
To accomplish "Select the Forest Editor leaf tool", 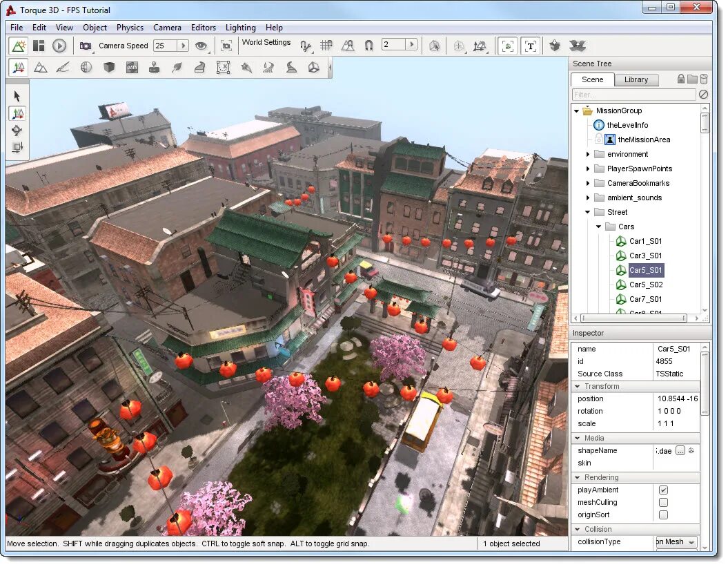I will (176, 67).
